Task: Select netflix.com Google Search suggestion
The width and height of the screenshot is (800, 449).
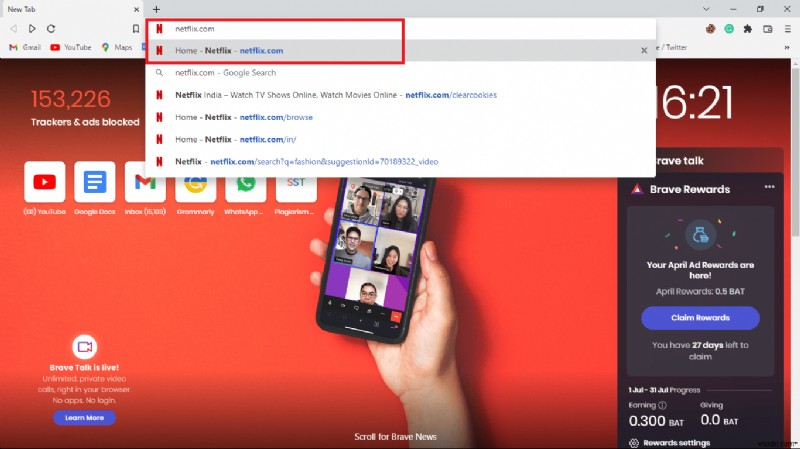Action: click(x=401, y=72)
